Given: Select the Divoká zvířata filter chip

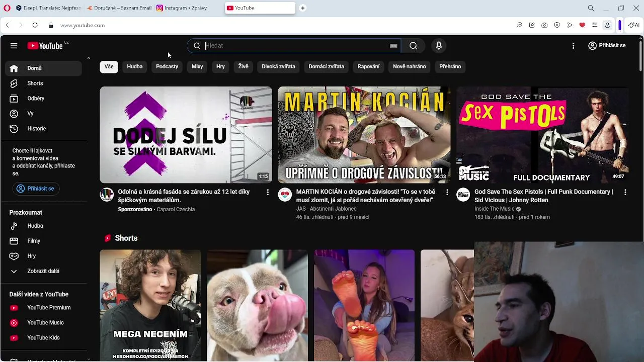Looking at the screenshot, I should point(278,66).
